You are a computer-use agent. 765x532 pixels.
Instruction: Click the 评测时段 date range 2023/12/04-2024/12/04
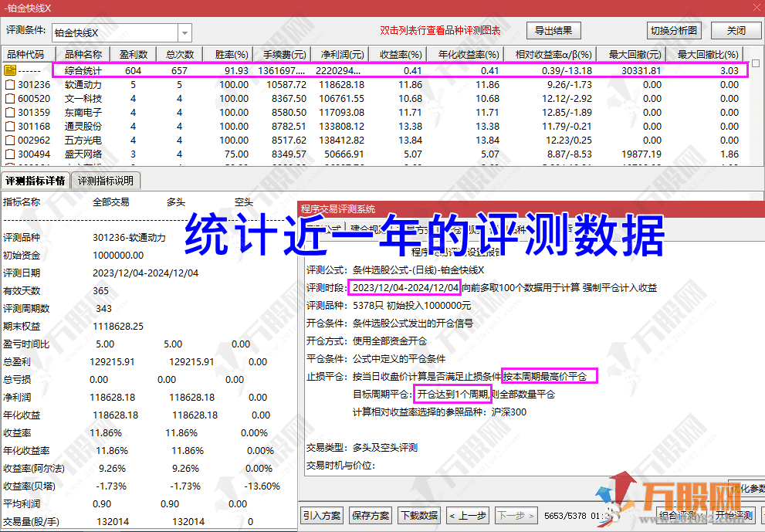pyautogui.click(x=405, y=287)
